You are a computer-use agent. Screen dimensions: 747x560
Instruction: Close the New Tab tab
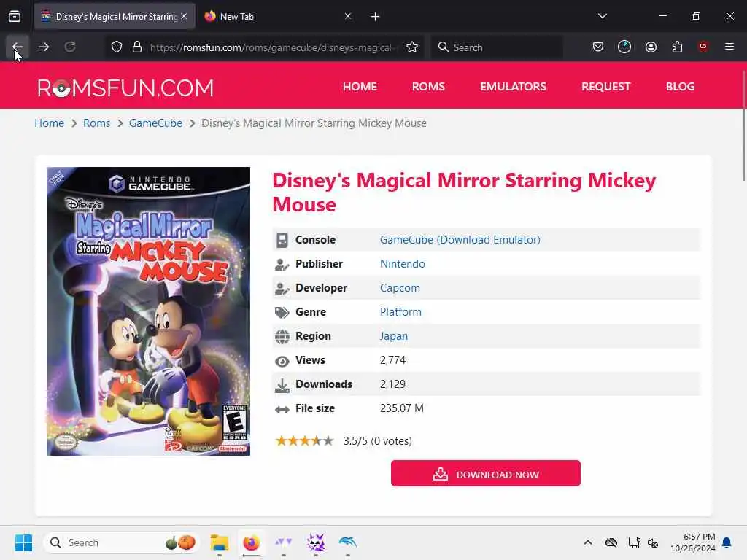[348, 16]
